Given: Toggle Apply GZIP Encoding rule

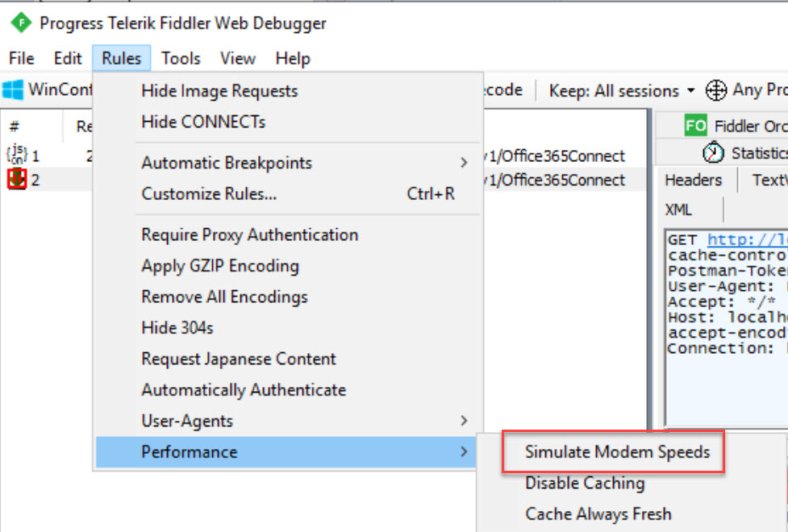Looking at the screenshot, I should (x=220, y=266).
